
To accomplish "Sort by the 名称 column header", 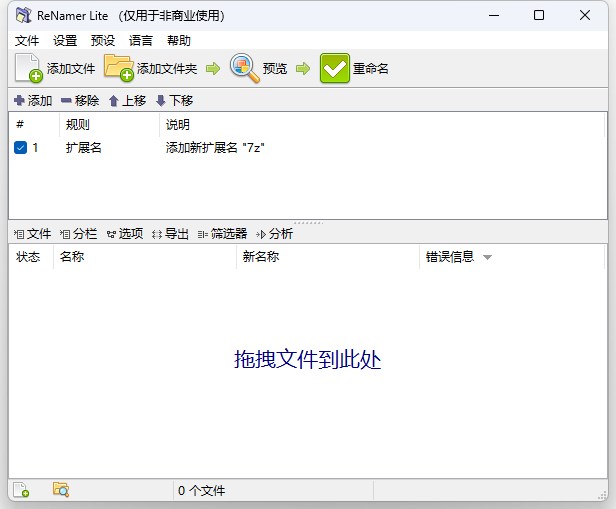I will click(145, 257).
